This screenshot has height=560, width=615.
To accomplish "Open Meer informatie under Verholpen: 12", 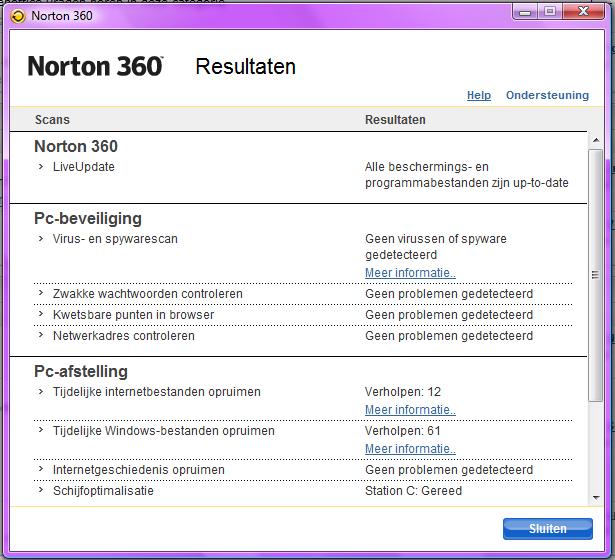I will tap(410, 409).
